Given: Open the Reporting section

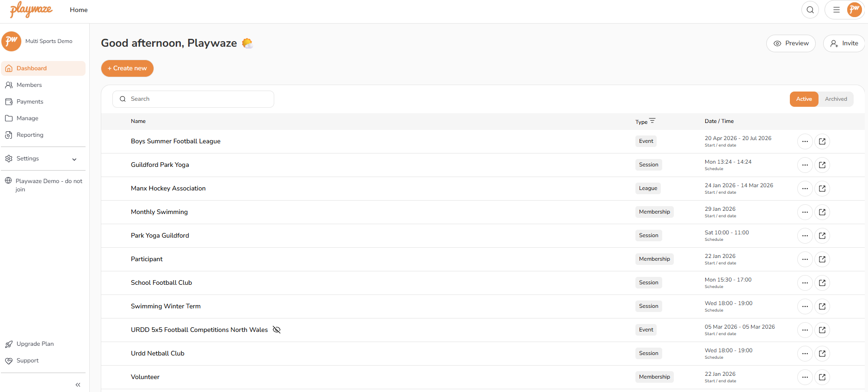Looking at the screenshot, I should click(x=30, y=135).
